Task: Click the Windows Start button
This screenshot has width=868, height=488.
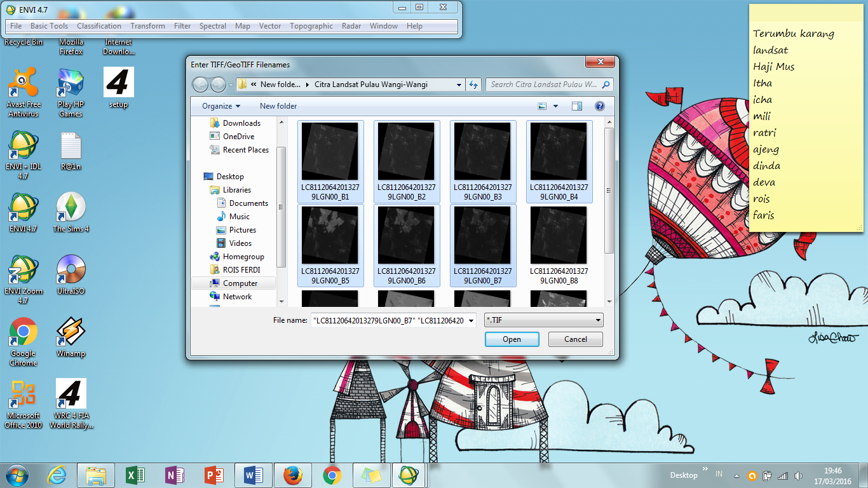Action: [x=17, y=475]
